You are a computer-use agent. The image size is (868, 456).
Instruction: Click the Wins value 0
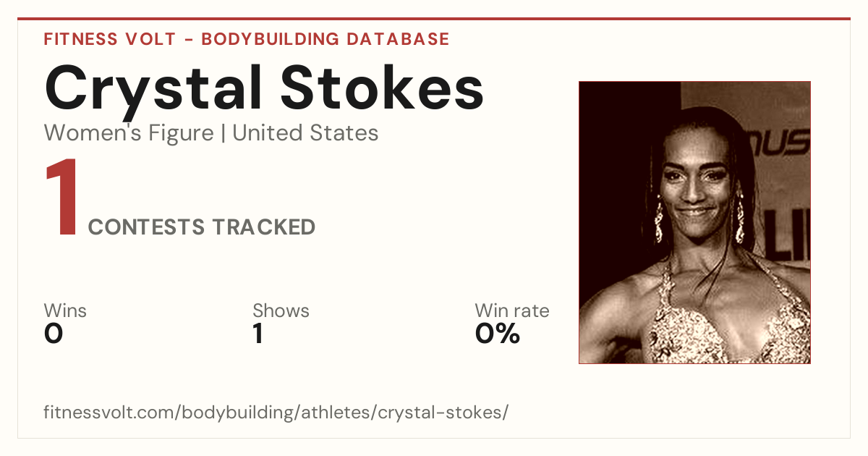pyautogui.click(x=54, y=334)
